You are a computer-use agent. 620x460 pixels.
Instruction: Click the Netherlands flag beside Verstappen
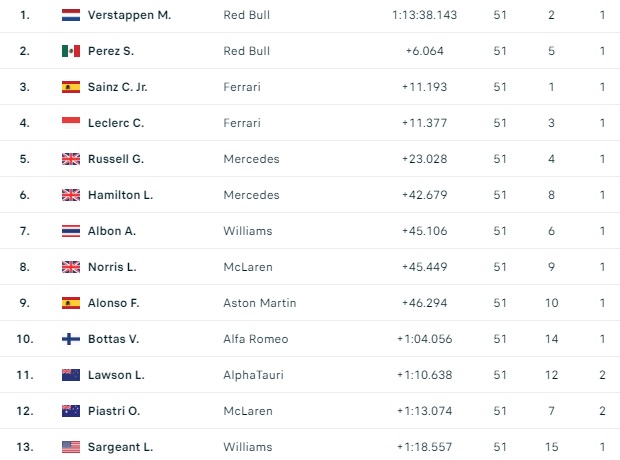click(71, 15)
